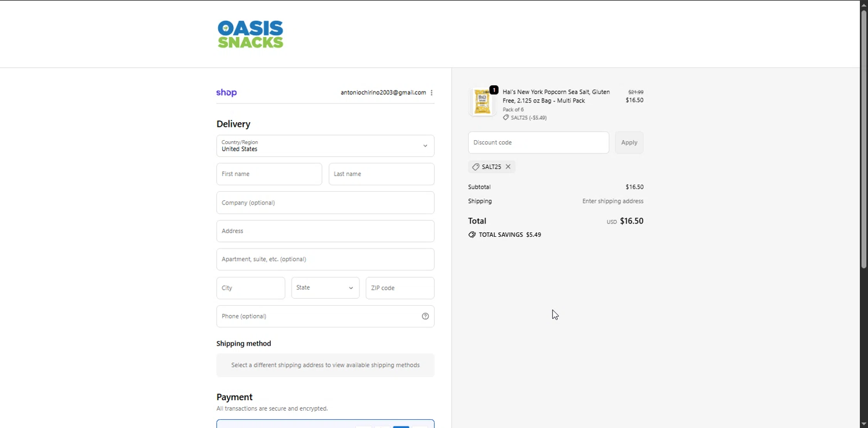868x428 pixels.
Task: Click the Delivery heading
Action: tap(233, 124)
